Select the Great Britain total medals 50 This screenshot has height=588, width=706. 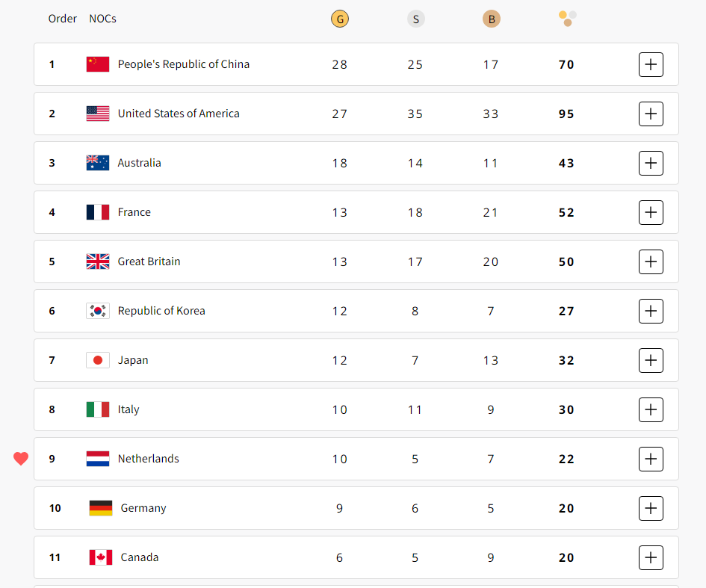(x=566, y=261)
